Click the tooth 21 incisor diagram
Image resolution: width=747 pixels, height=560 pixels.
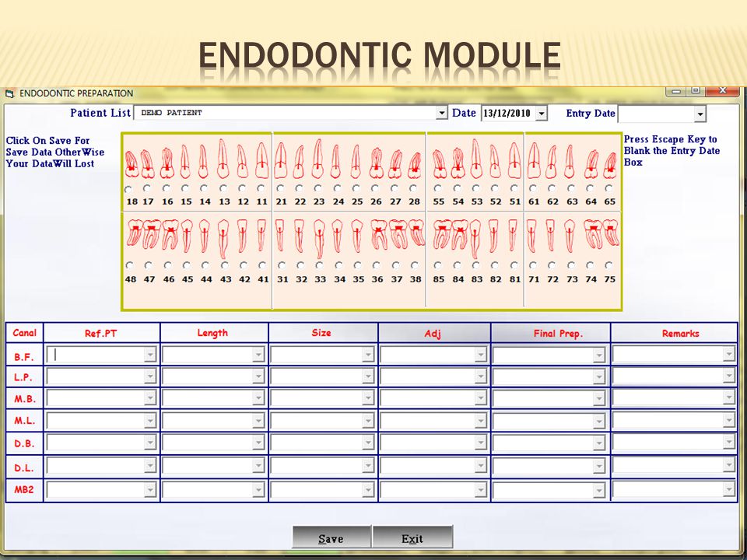pos(281,160)
